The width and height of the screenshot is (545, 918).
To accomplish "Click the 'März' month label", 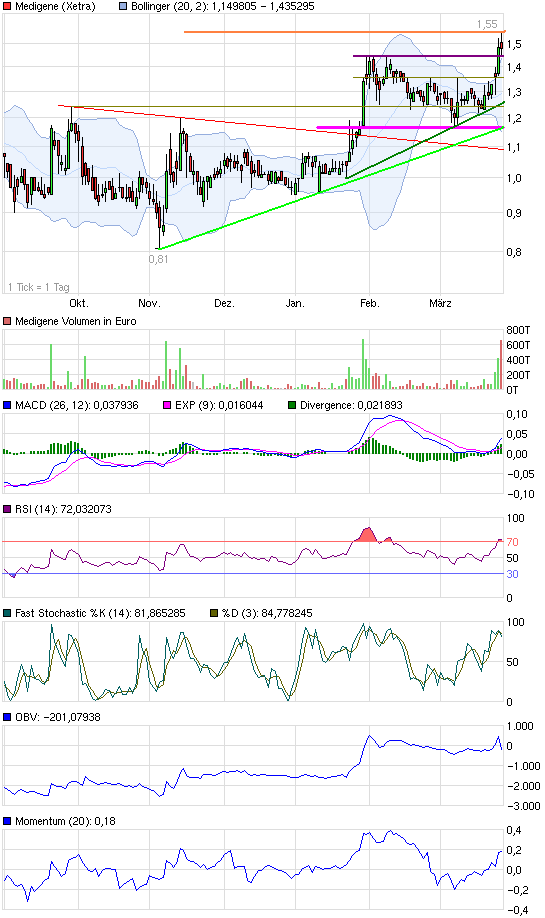I will (x=440, y=303).
